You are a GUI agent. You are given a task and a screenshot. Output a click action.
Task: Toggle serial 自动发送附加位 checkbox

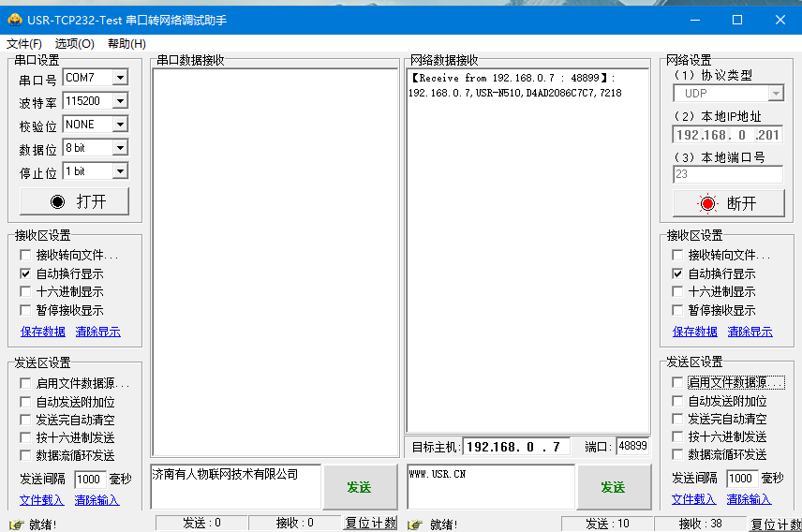click(x=25, y=402)
